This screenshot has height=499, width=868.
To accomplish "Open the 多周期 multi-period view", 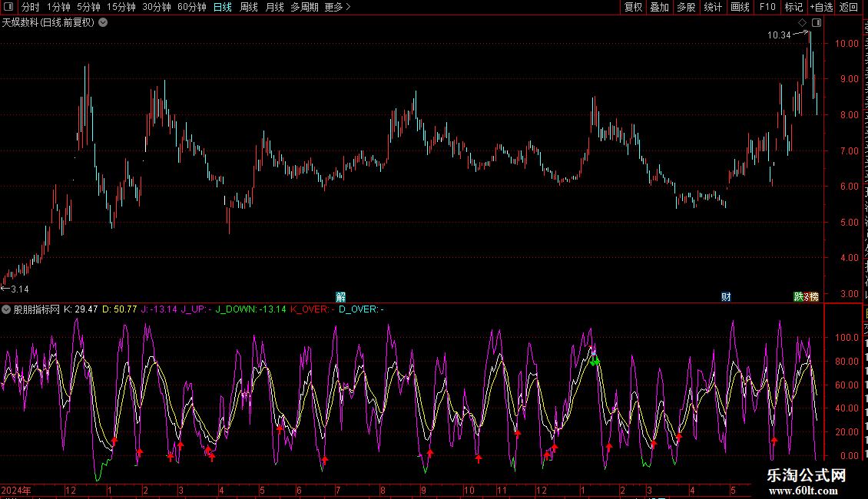I will tap(304, 7).
